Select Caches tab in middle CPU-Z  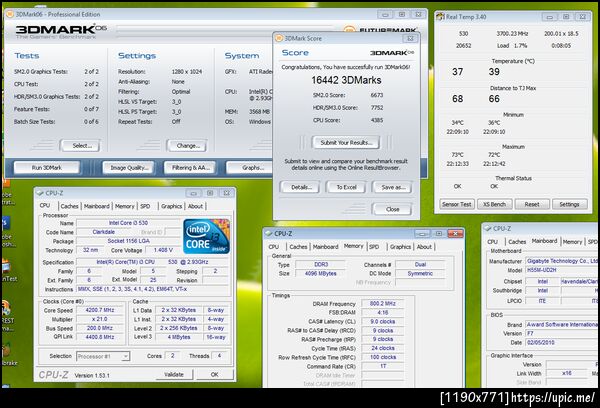(298, 247)
